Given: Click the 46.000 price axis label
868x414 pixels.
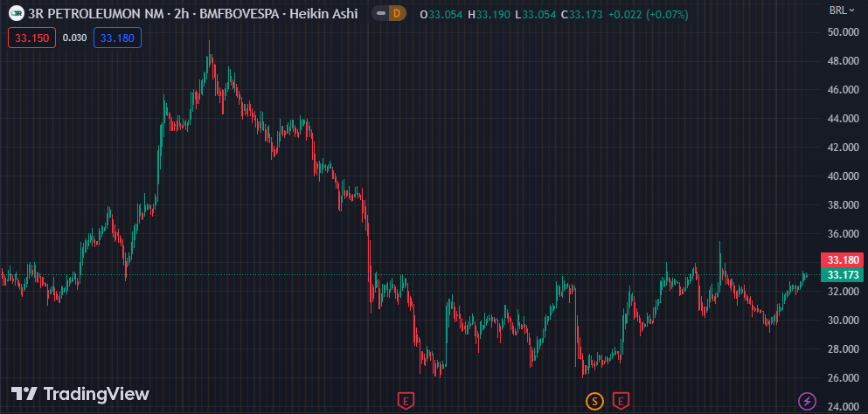Looking at the screenshot, I should (x=843, y=90).
